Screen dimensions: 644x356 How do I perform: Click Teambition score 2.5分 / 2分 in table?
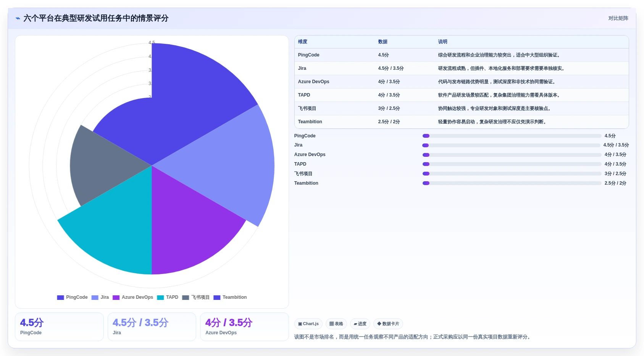[389, 122]
